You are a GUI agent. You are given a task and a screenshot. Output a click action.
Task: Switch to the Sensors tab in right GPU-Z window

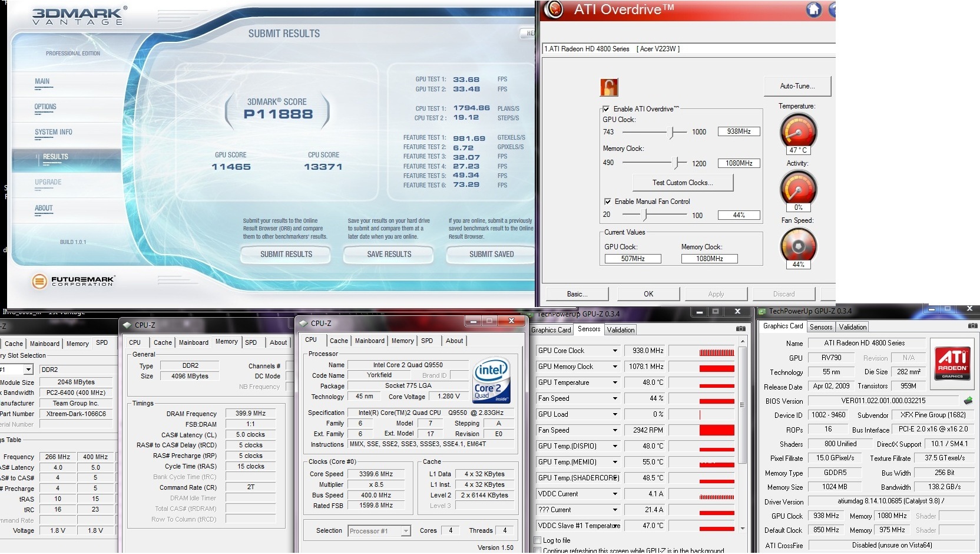tap(821, 327)
